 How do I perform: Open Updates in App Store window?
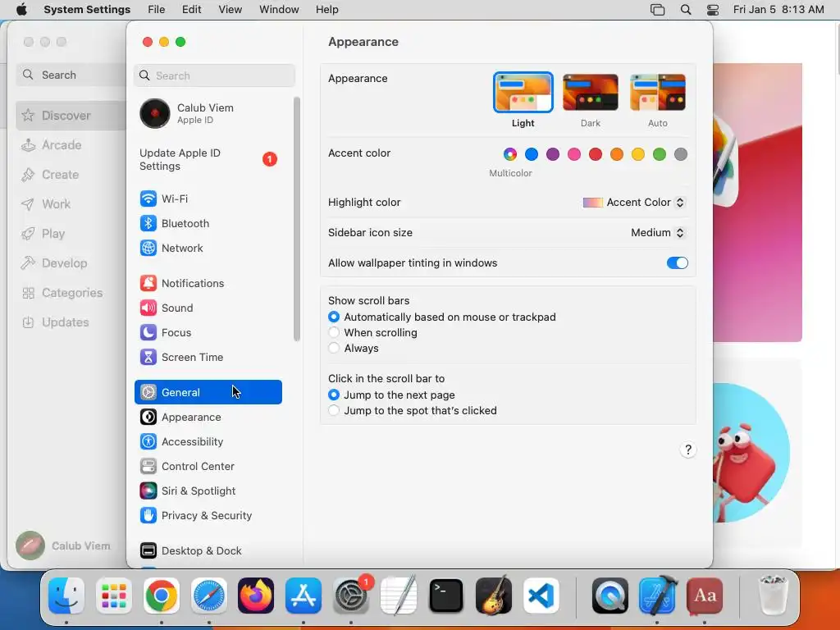[x=71, y=322]
